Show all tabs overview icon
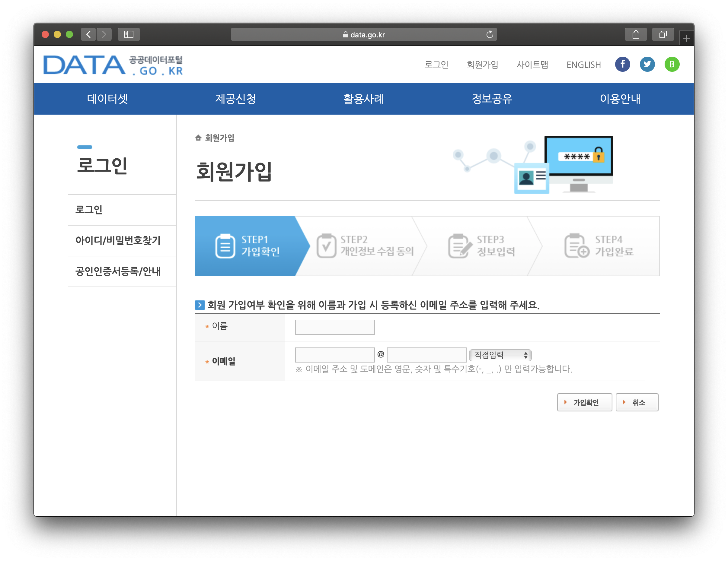Viewport: 728px width, 561px height. (x=663, y=34)
